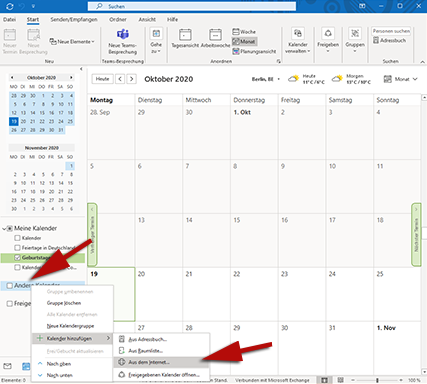
Task: Uncheck the Geburtstage calendar
Action: tap(17, 258)
